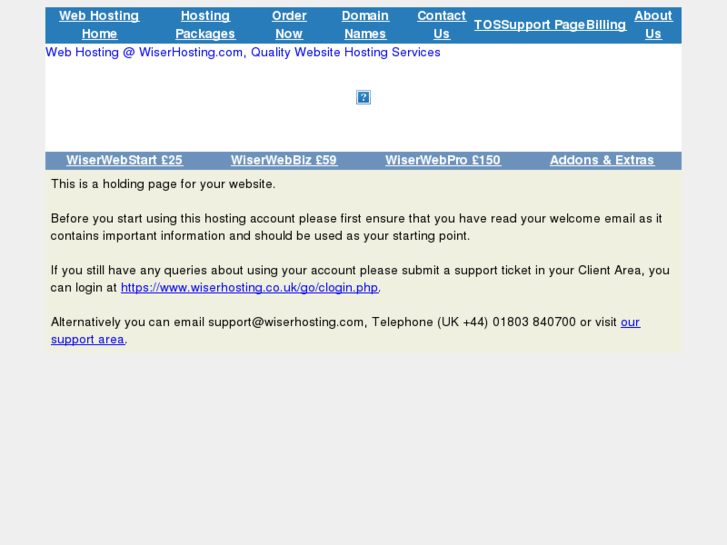Follow the wiserhosting.co.uk clogin.php link
This screenshot has height=545, width=727.
(249, 288)
